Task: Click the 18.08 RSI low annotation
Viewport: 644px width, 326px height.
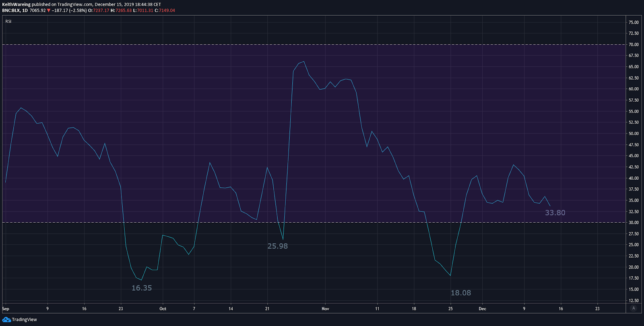Action: [x=461, y=293]
